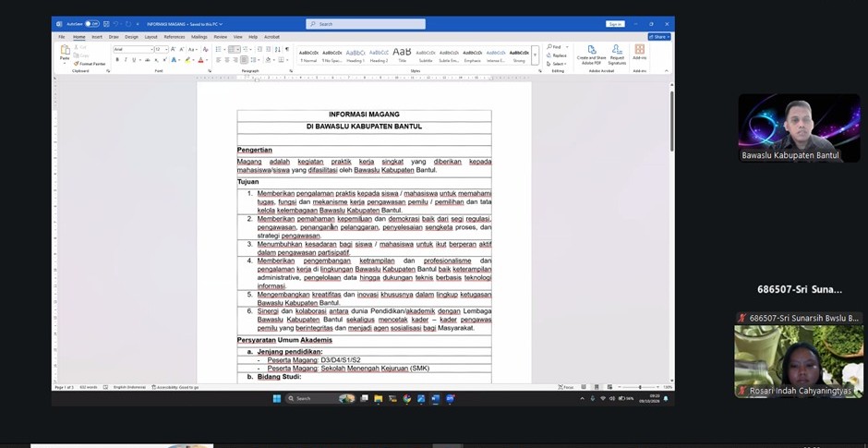Align text left
The height and width of the screenshot is (448, 868).
[219, 60]
